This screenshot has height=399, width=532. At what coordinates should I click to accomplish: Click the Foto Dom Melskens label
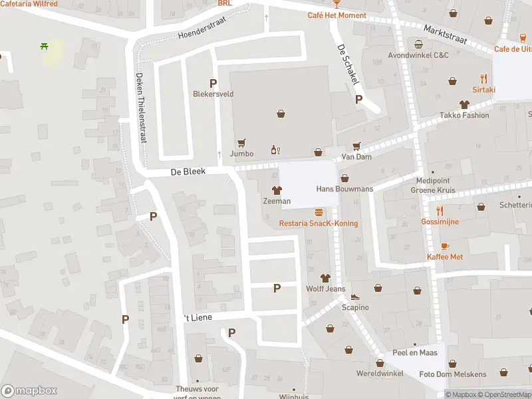click(x=453, y=374)
